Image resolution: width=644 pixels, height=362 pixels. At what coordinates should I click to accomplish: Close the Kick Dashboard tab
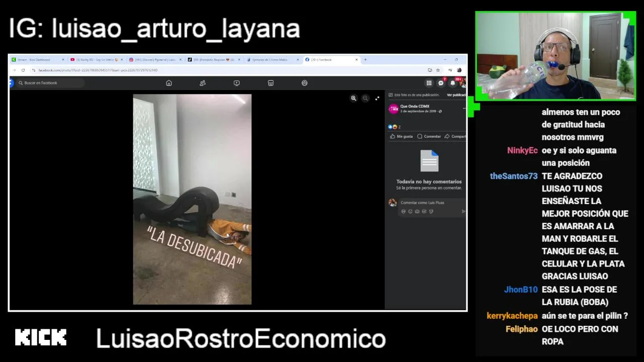[x=63, y=59]
